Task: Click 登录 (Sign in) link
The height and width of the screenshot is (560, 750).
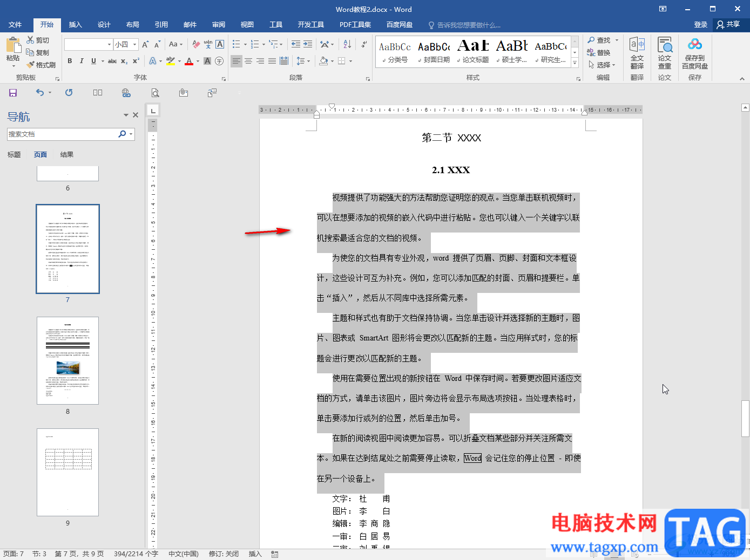Action: [701, 25]
